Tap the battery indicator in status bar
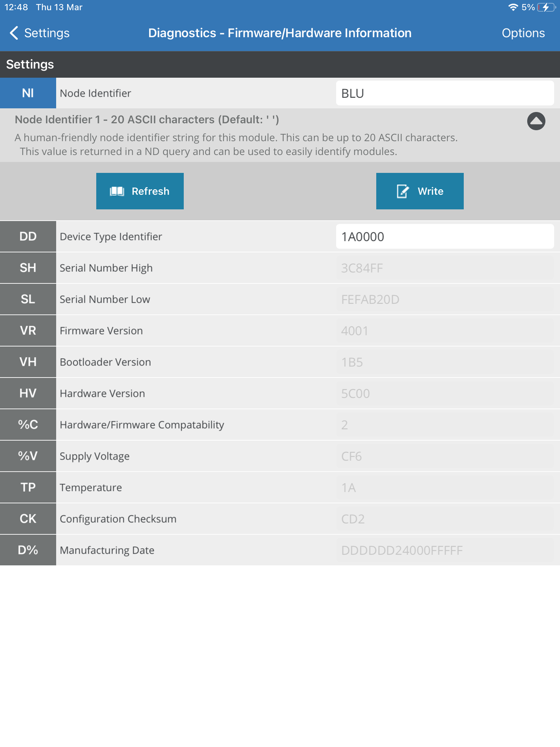The image size is (560, 747). [x=546, y=7]
